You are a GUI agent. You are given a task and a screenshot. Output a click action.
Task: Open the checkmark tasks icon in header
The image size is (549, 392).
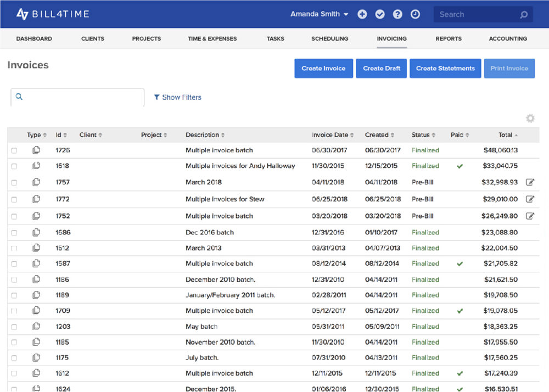coord(380,14)
